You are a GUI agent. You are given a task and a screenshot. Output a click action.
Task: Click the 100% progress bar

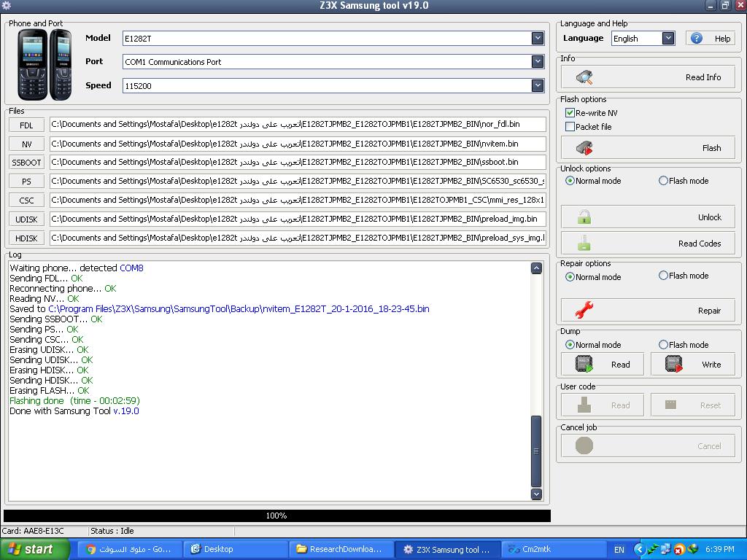coord(276,516)
